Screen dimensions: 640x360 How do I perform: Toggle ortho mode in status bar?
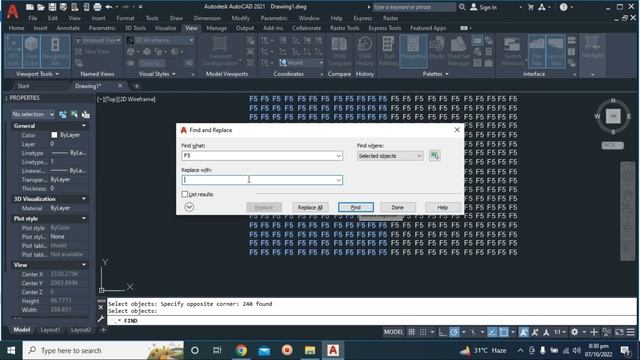click(x=442, y=332)
